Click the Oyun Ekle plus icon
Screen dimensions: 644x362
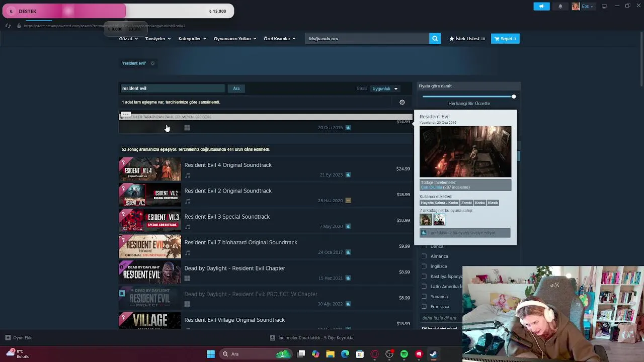click(x=8, y=338)
